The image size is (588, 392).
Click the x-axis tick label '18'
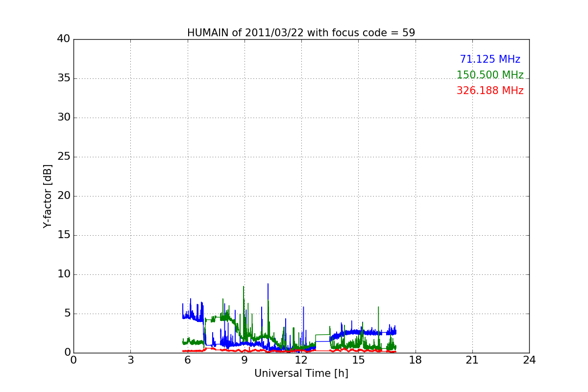click(x=416, y=360)
